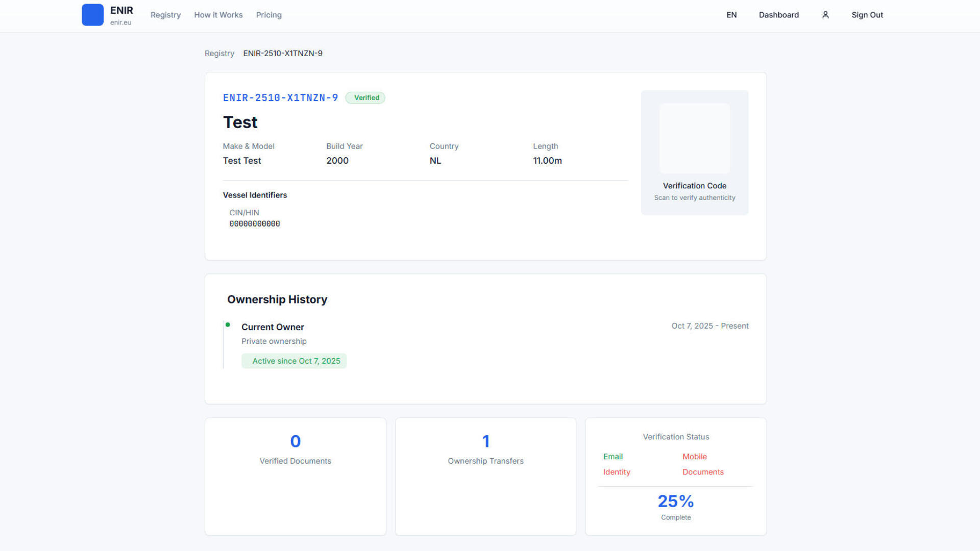Click the Verified Documents count card
The height and width of the screenshot is (551, 980).
click(x=295, y=476)
